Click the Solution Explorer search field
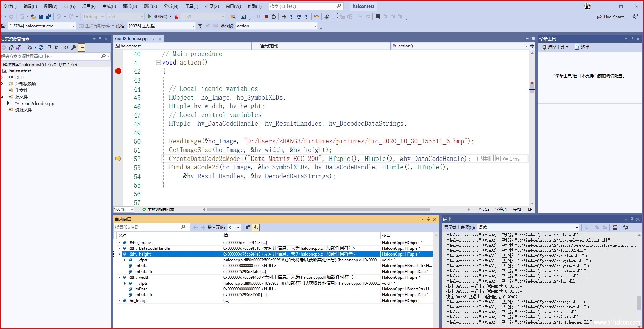Image resolution: width=644 pixels, height=329 pixels. coord(55,56)
